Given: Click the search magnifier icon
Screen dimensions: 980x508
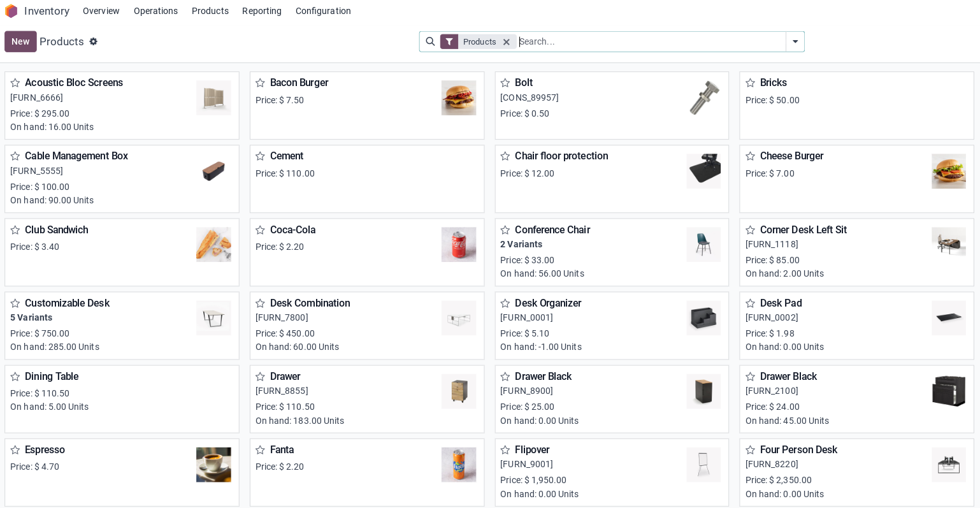Looking at the screenshot, I should [430, 41].
